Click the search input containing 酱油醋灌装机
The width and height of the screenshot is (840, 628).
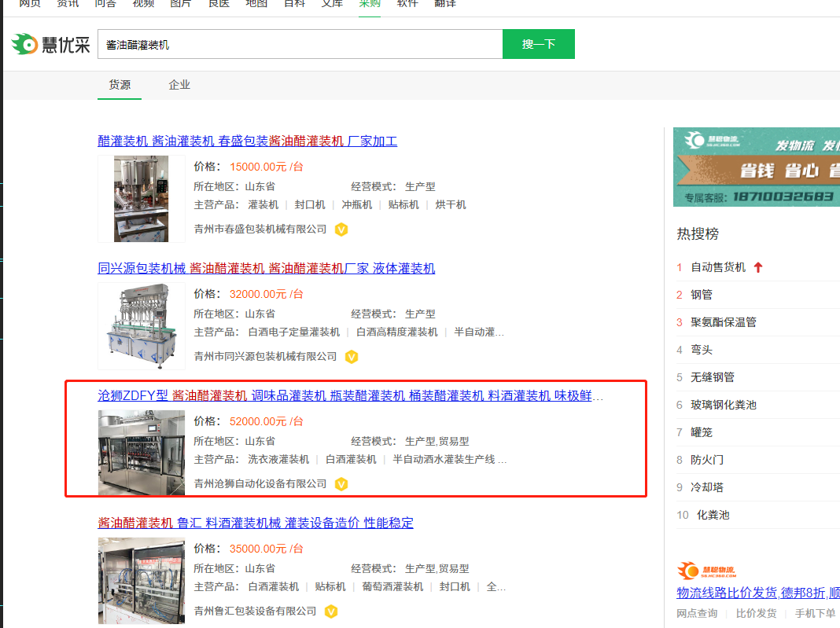click(x=300, y=45)
